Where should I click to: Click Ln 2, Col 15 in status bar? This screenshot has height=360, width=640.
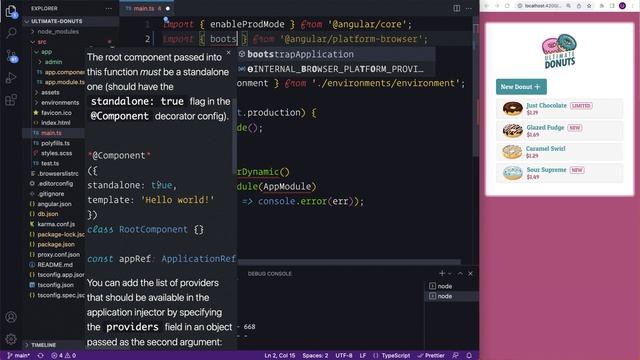point(280,356)
